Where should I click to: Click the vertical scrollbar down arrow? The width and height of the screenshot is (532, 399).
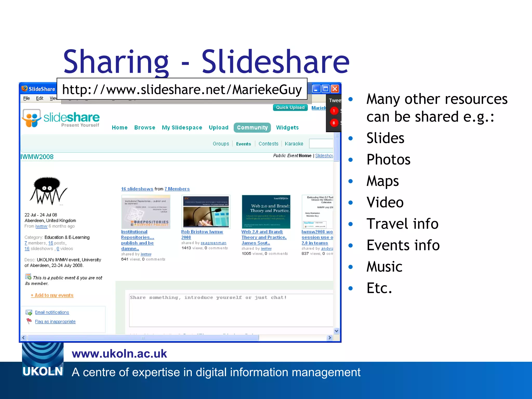336,331
